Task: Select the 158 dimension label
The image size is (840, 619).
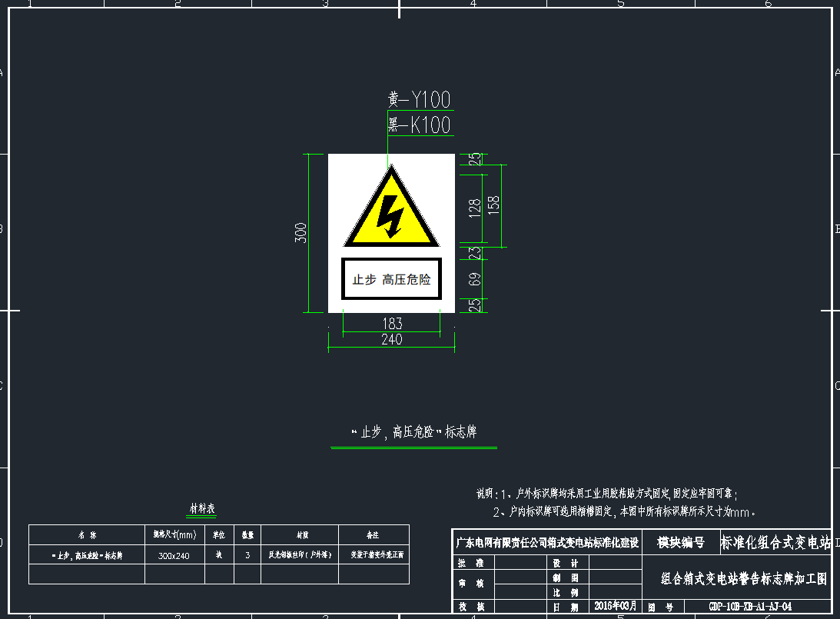Action: [x=494, y=205]
